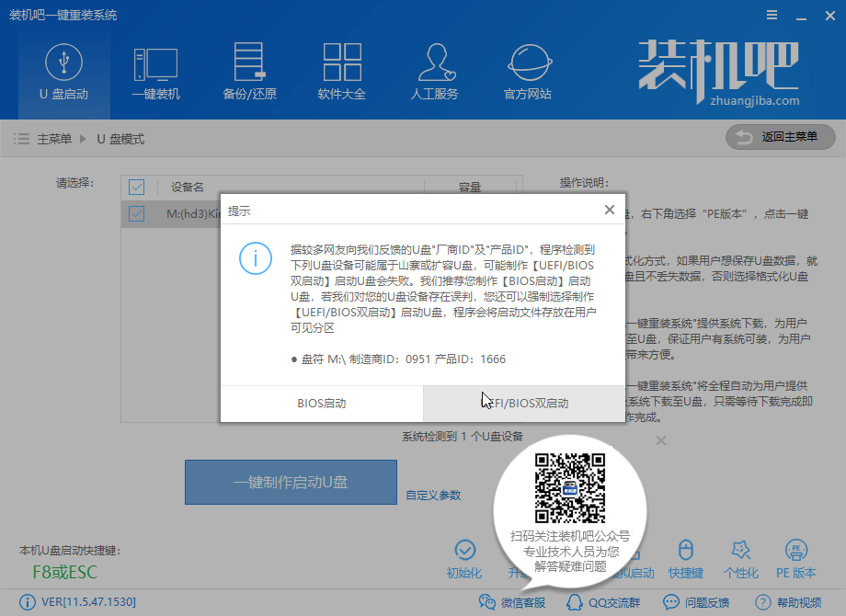Open the 个性化 personalization option
Image resolution: width=846 pixels, height=616 pixels.
(741, 559)
